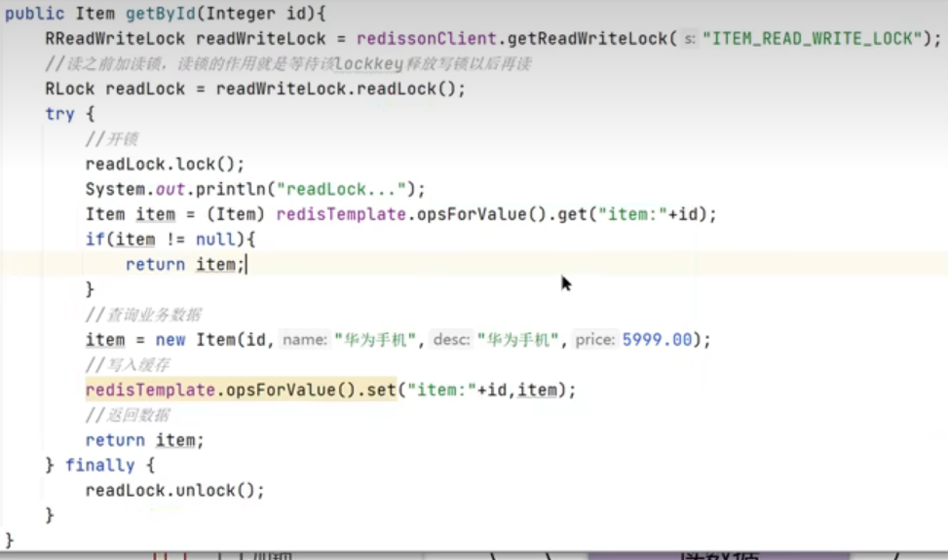Viewport: 948px width, 560px height.
Task: Click the RLock type declaration
Action: [69, 89]
